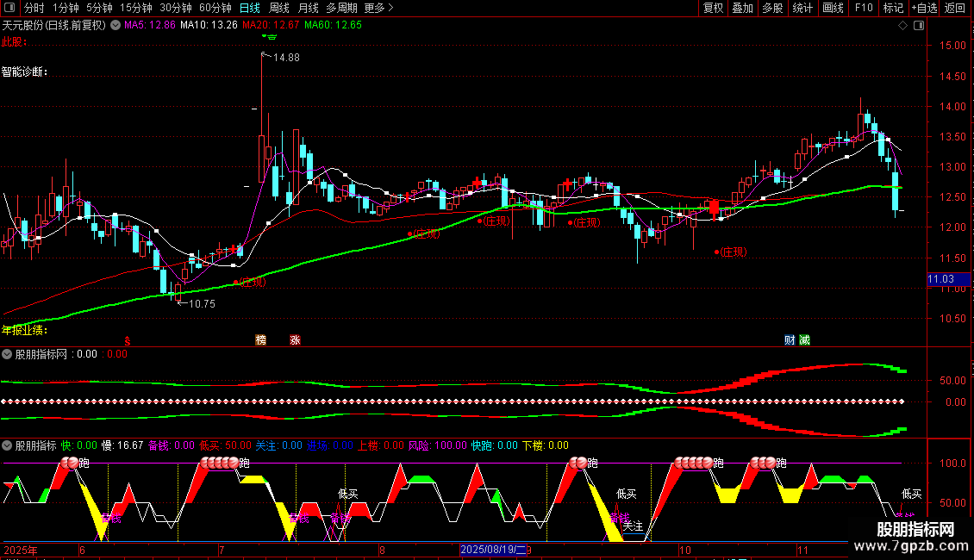Click the 年报业绩: label
The height and width of the screenshot is (560, 974).
25,330
